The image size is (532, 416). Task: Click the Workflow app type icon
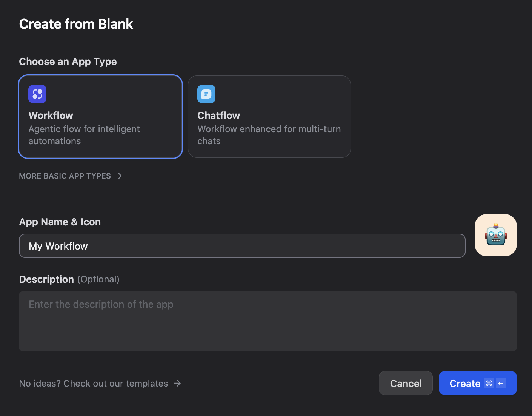[x=37, y=94]
